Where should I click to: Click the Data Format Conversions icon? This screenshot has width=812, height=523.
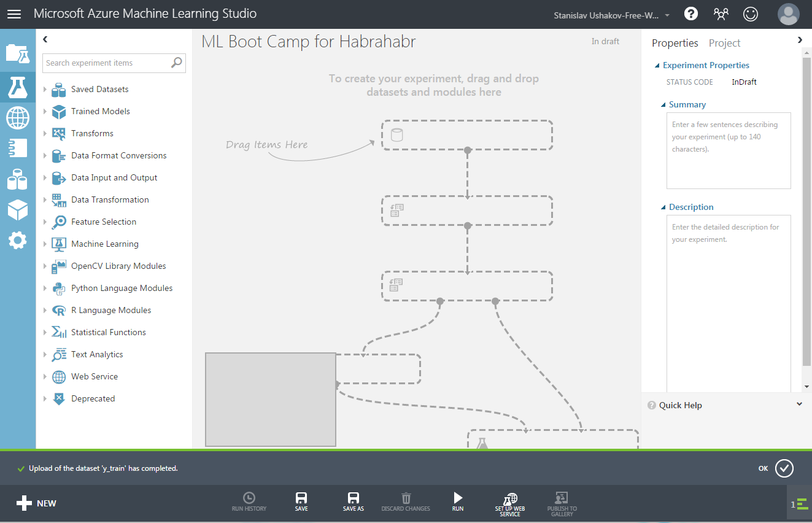point(59,156)
